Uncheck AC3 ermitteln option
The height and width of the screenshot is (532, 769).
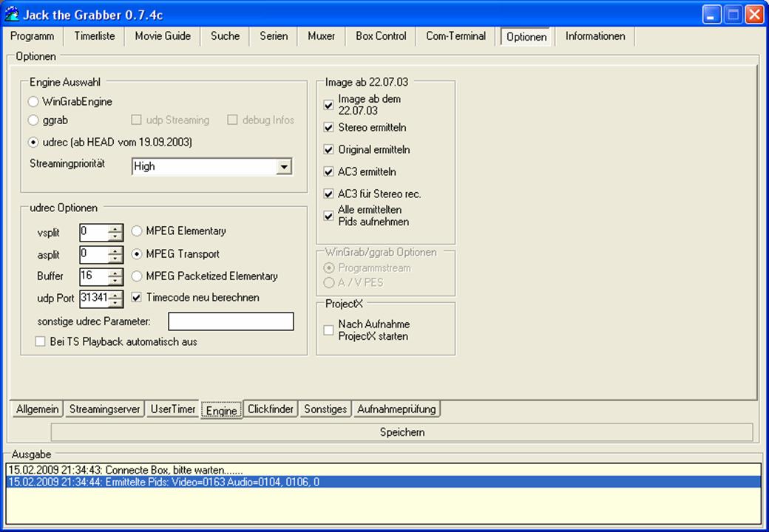point(328,172)
